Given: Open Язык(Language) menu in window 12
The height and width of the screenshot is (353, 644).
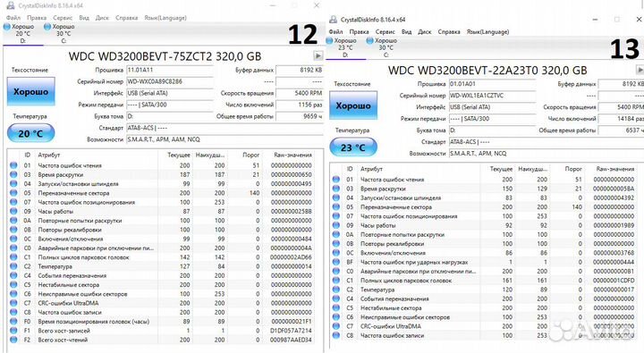Looking at the screenshot, I should point(165,18).
